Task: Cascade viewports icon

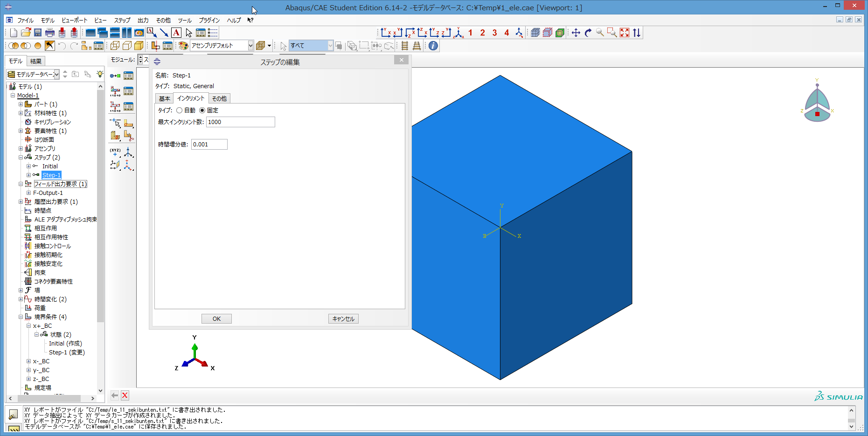Action: (102, 33)
